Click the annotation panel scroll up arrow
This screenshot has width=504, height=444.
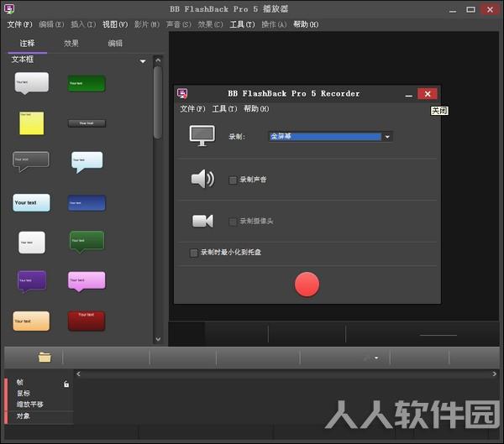pyautogui.click(x=158, y=60)
